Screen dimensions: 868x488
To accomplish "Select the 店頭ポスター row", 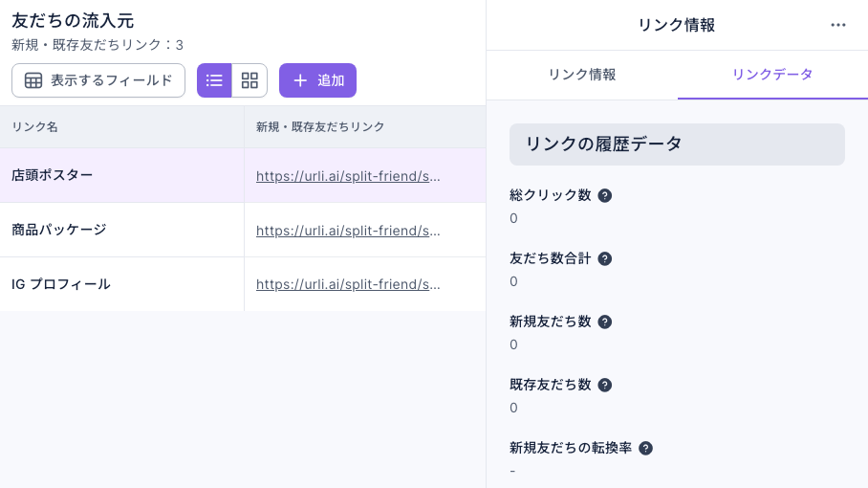I will (x=243, y=175).
